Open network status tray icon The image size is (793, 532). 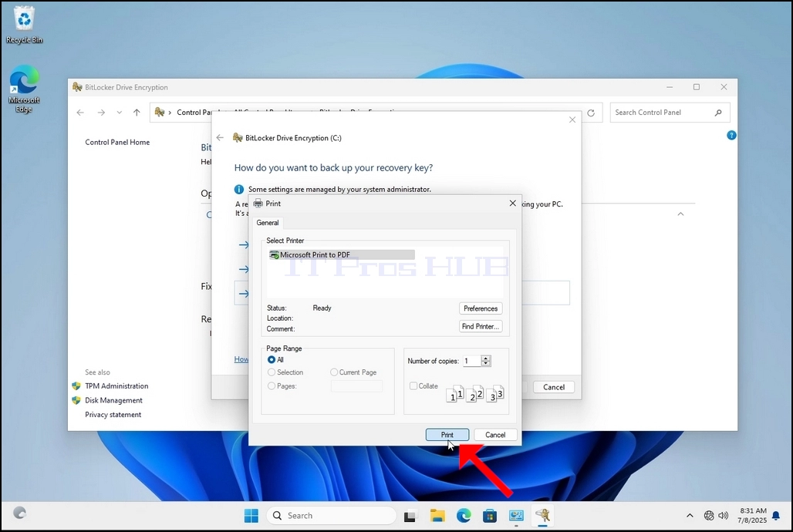tap(709, 515)
